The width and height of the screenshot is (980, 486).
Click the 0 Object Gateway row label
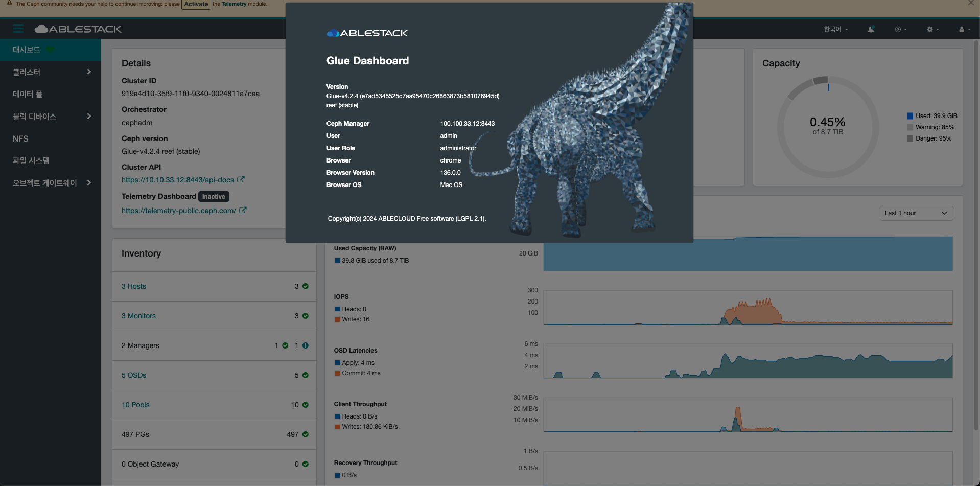[x=150, y=464]
